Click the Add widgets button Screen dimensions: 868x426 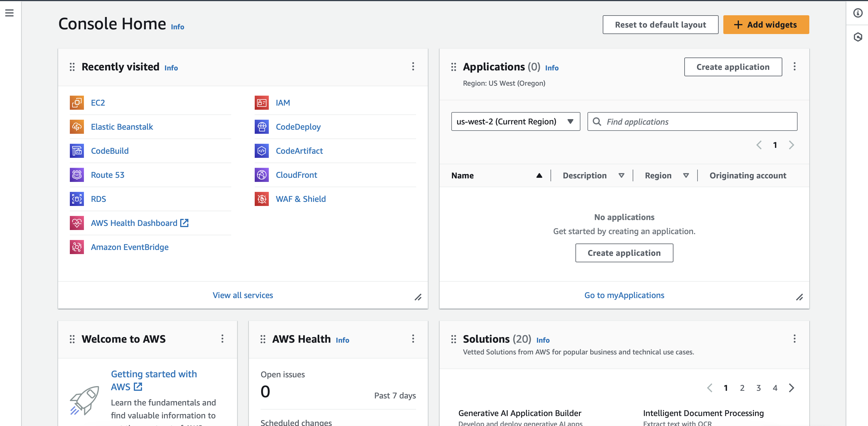(x=766, y=25)
